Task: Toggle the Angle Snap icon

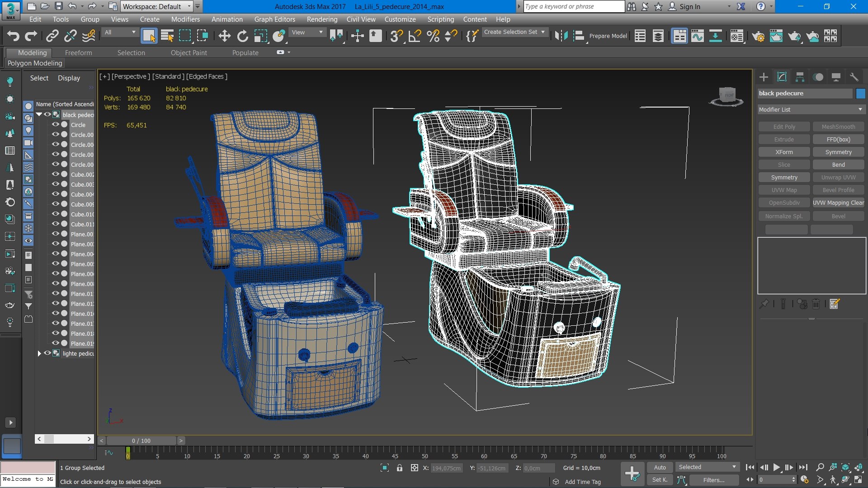Action: tap(415, 36)
